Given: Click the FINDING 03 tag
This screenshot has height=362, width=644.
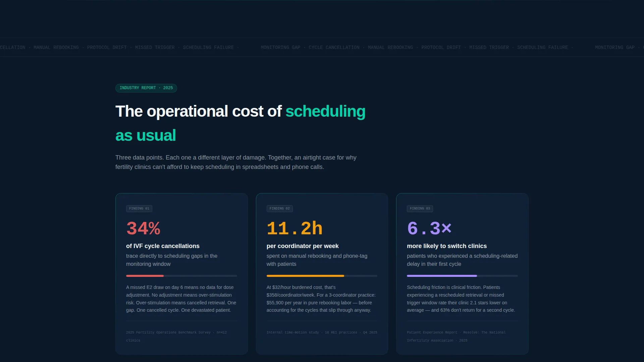Looking at the screenshot, I should [420, 208].
